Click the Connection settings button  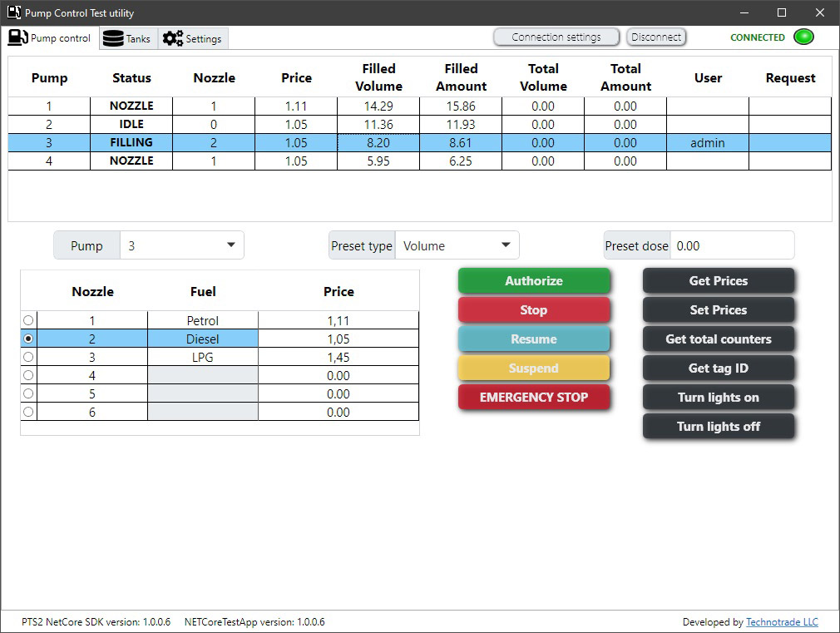click(x=556, y=37)
